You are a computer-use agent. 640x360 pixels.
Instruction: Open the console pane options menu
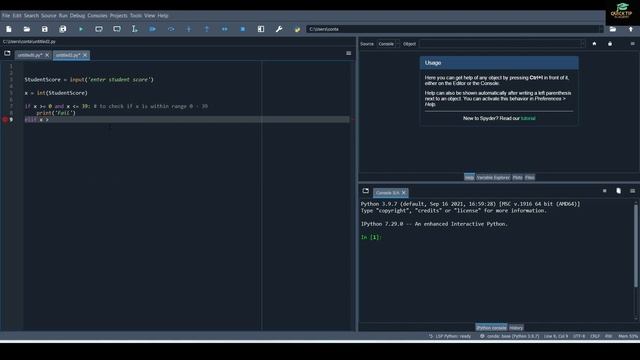(632, 191)
